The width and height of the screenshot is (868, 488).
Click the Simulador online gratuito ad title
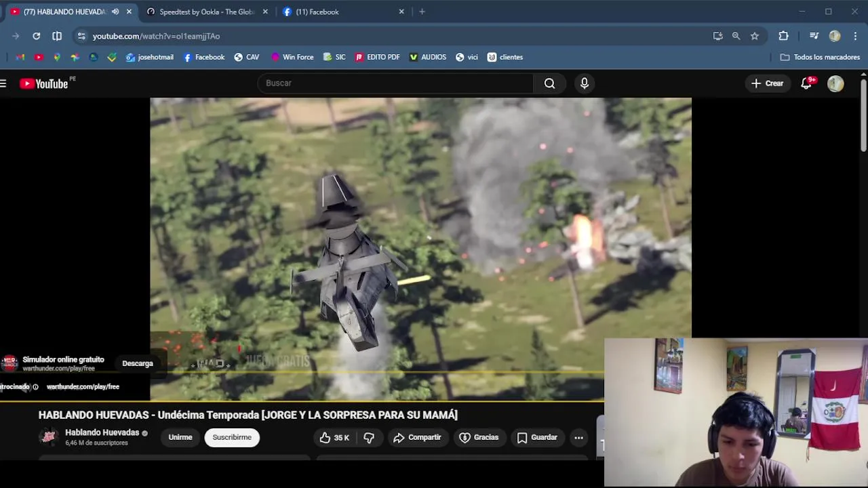pos(63,360)
